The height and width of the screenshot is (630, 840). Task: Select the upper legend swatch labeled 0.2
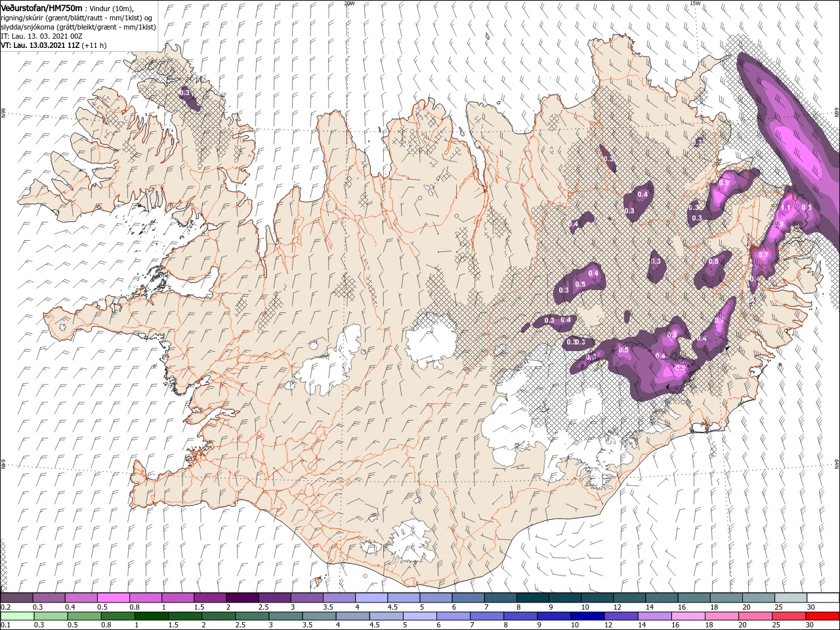tap(16, 598)
